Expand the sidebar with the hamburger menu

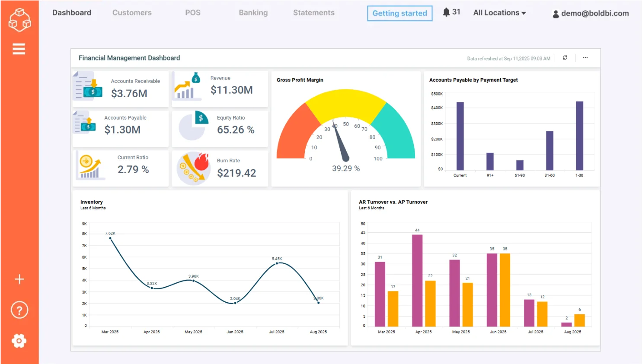[x=19, y=48]
